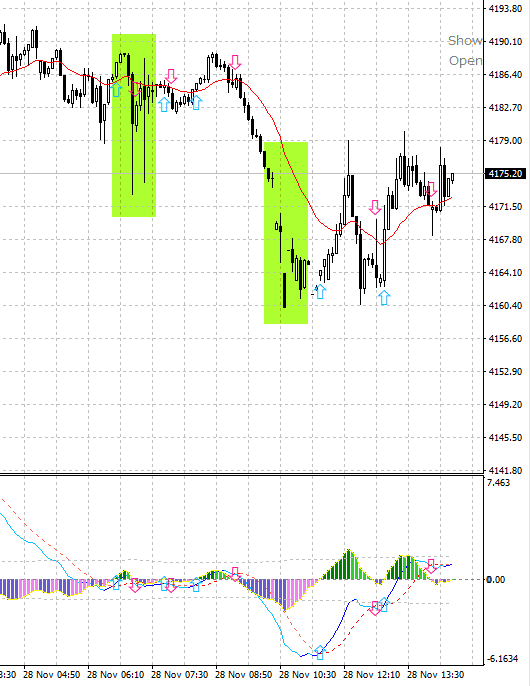The height and width of the screenshot is (686, 530).
Task: Select the rightmost pink down arrow in price chart
Action: (x=431, y=189)
